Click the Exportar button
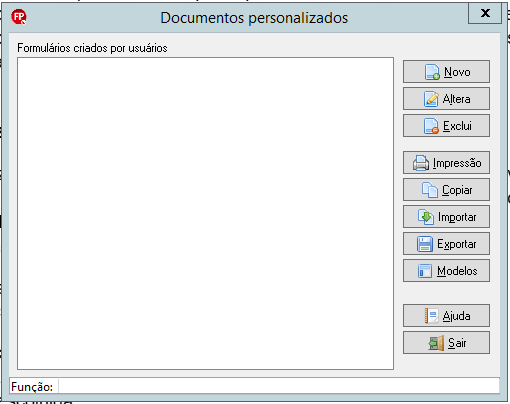This screenshot has height=404, width=510. click(446, 244)
